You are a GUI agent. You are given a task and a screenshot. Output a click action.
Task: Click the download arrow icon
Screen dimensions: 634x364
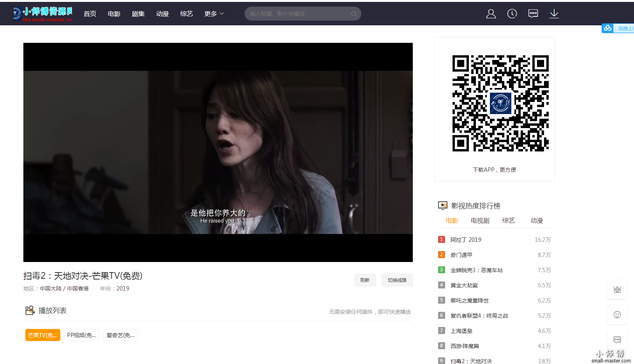click(x=554, y=14)
